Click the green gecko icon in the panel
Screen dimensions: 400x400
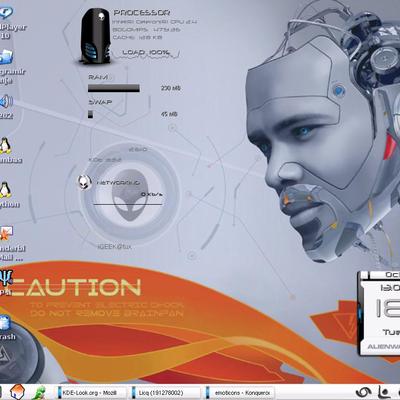[40, 392]
